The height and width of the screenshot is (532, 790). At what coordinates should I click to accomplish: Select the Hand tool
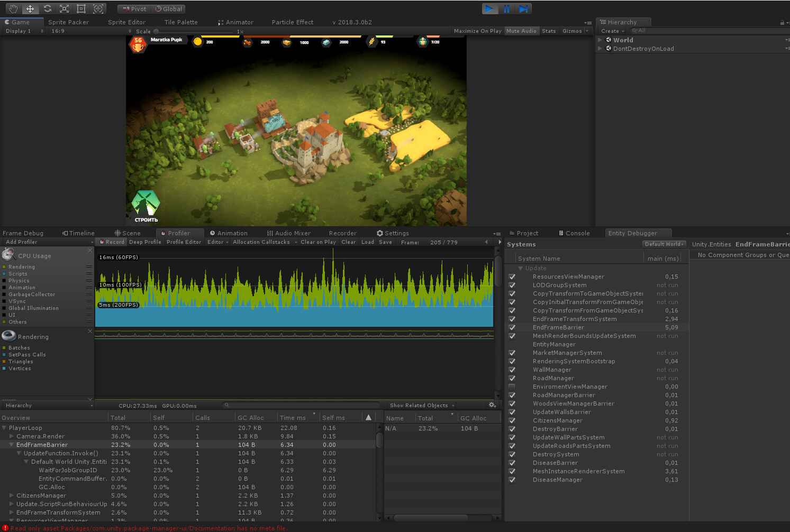(x=13, y=8)
